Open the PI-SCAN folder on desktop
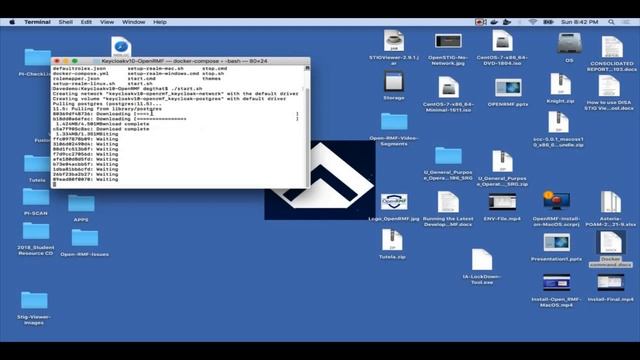The image size is (640, 360). tap(36, 197)
